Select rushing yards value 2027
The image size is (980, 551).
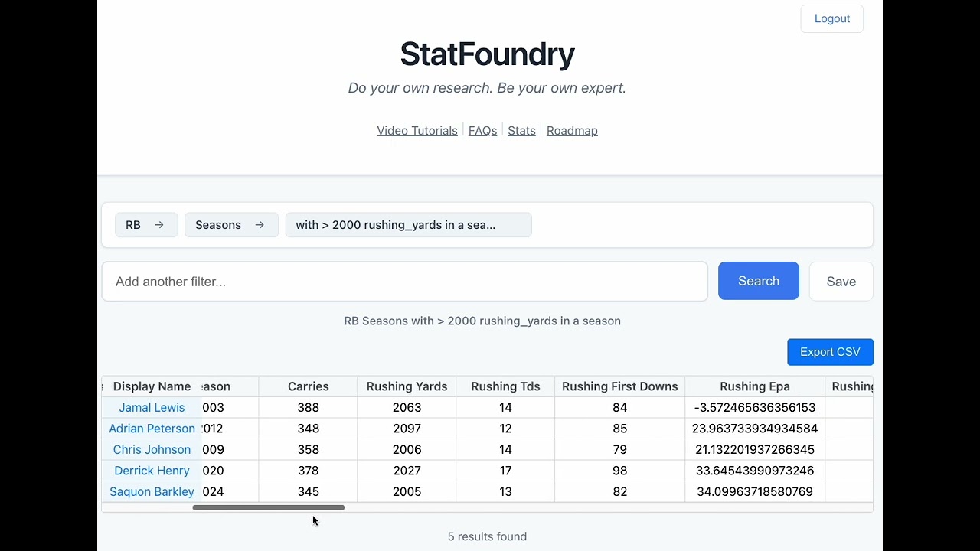click(x=407, y=471)
